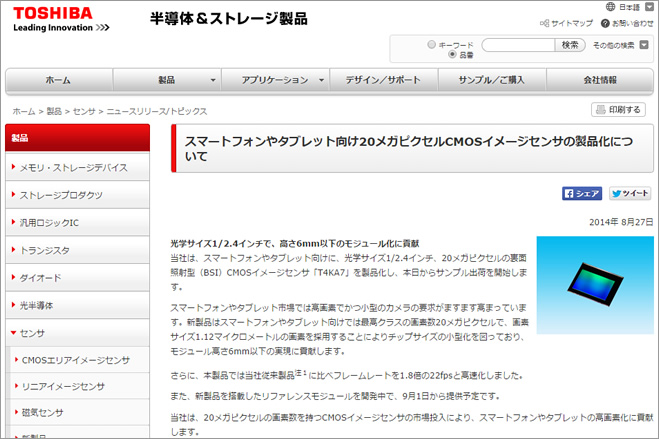Click the ニュースリリース/トピックス breadcrumb link

point(157,111)
